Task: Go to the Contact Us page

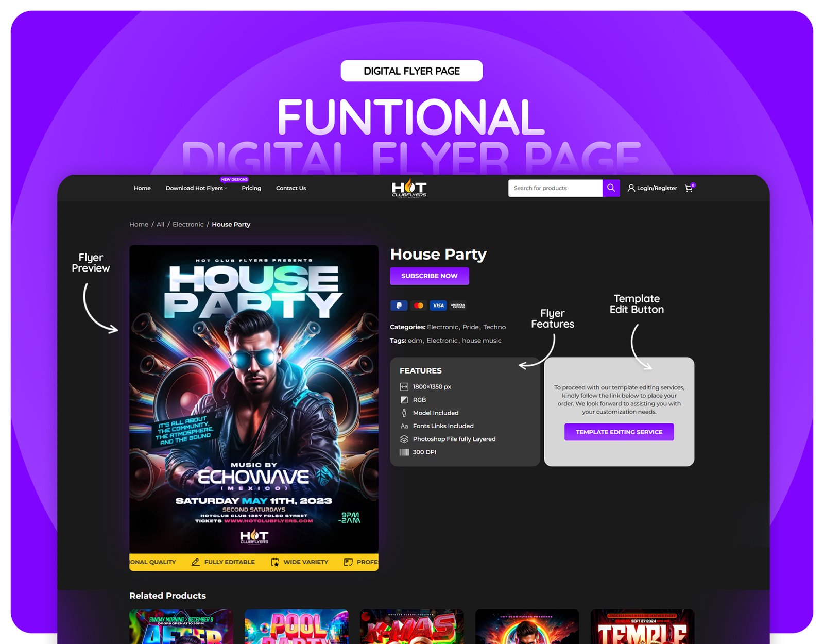Action: 291,188
